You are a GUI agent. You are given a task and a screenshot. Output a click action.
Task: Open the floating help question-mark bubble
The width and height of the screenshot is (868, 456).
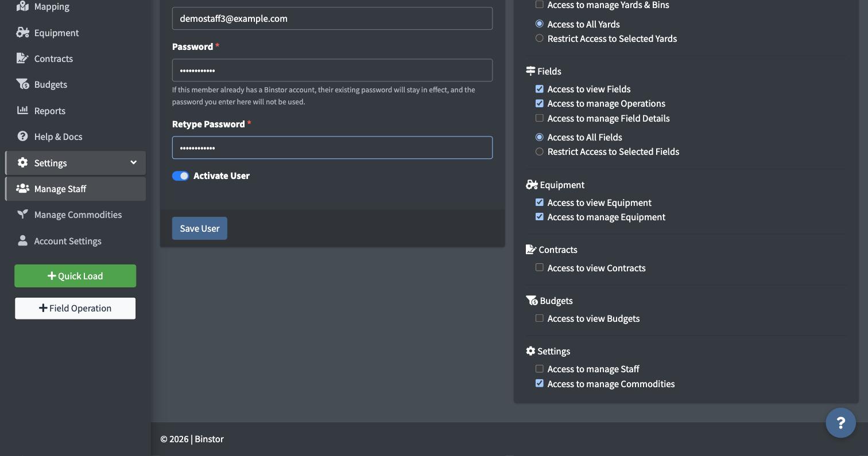click(x=840, y=423)
